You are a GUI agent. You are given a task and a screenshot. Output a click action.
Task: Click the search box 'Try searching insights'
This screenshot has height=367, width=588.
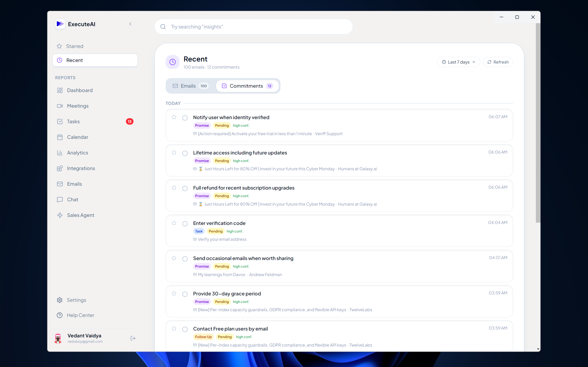[x=253, y=27]
